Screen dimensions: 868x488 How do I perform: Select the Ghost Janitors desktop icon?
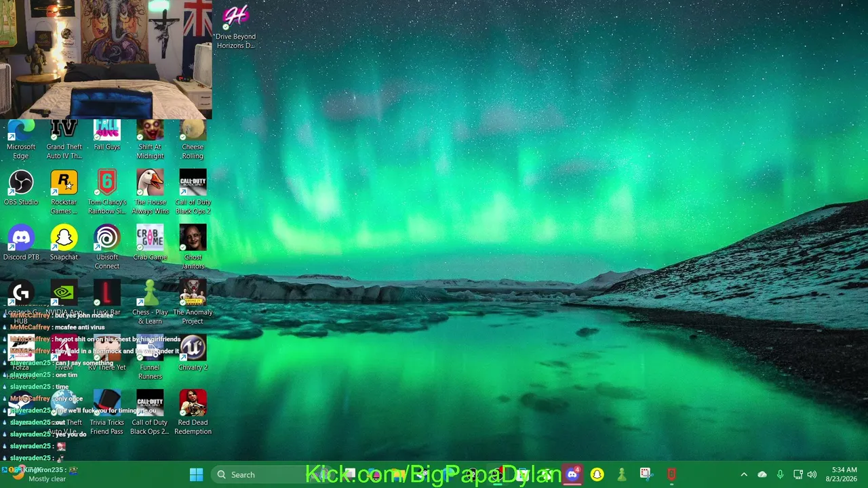click(193, 247)
